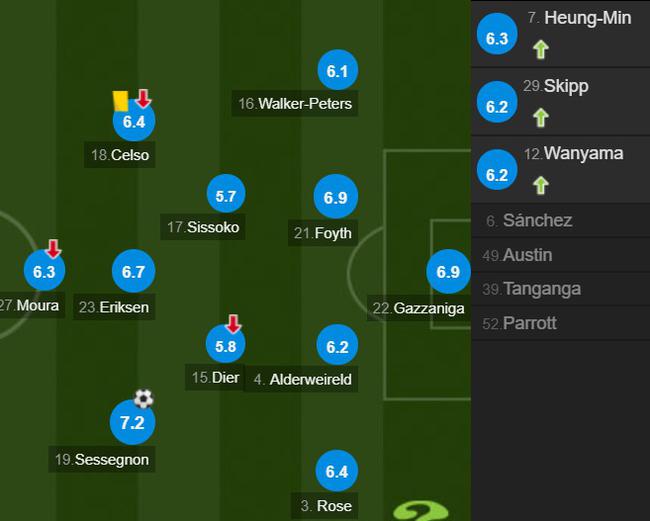
Task: Click green substituted-on arrow under Wanyama
Action: pyautogui.click(x=541, y=185)
